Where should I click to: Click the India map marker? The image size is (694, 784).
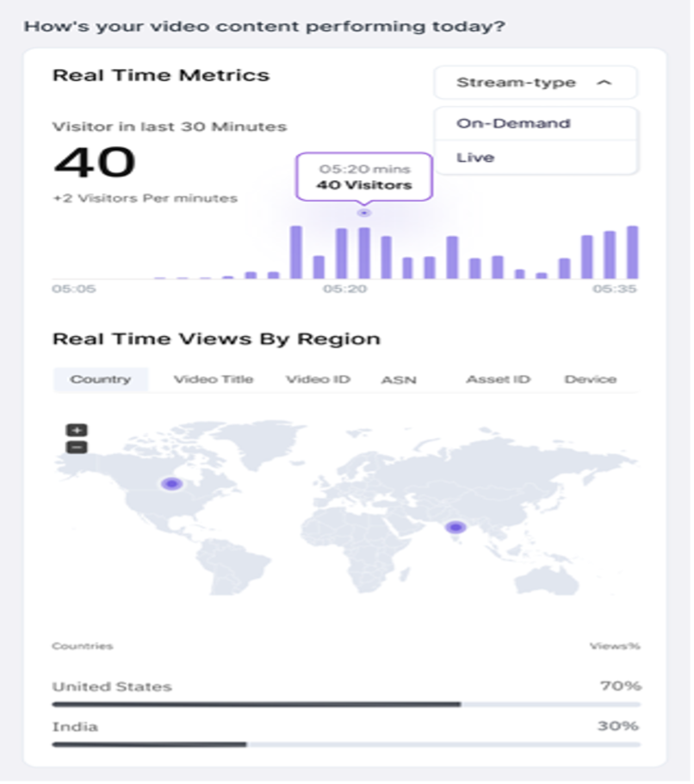click(455, 527)
